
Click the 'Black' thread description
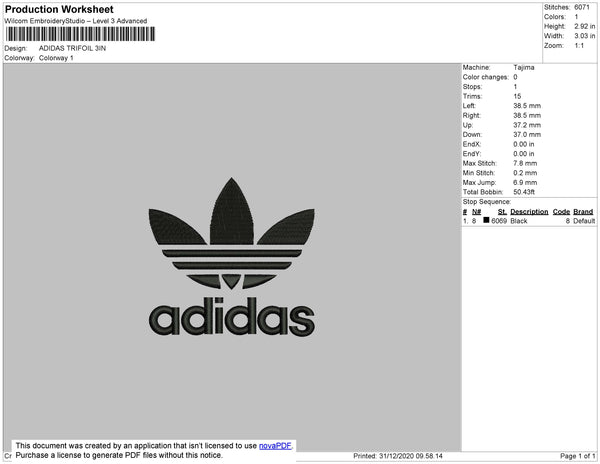(x=518, y=221)
